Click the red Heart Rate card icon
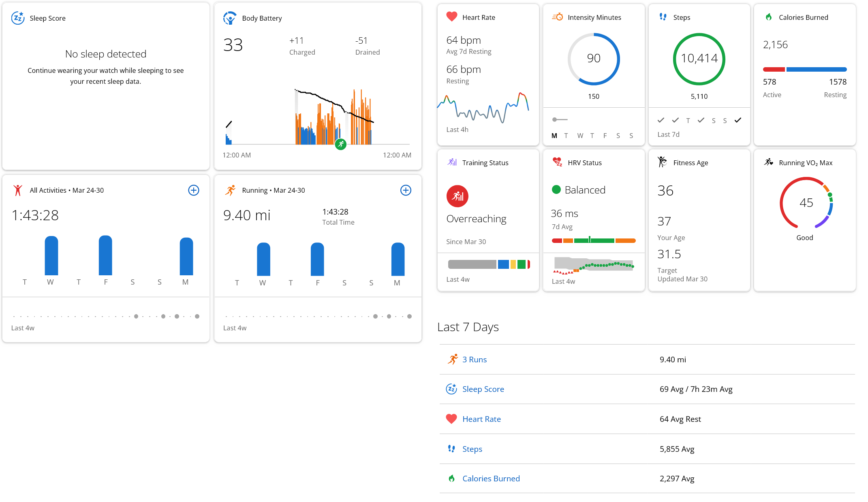Viewport: 868px width, 502px height. (451, 17)
